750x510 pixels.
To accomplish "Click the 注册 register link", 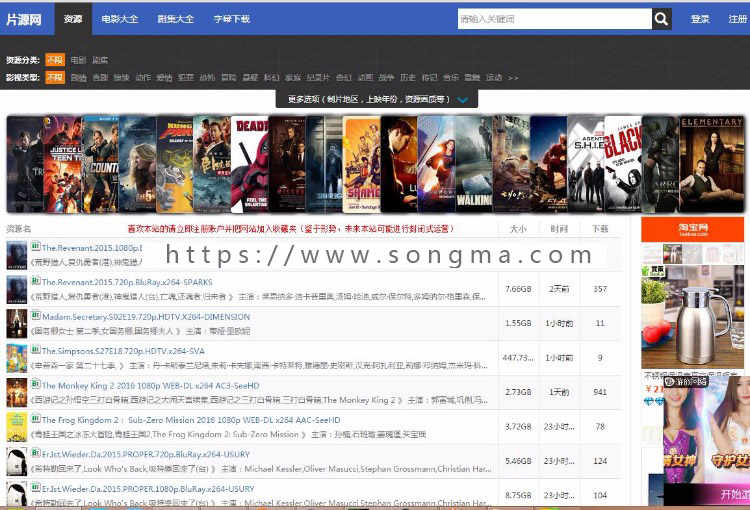I will tap(738, 19).
